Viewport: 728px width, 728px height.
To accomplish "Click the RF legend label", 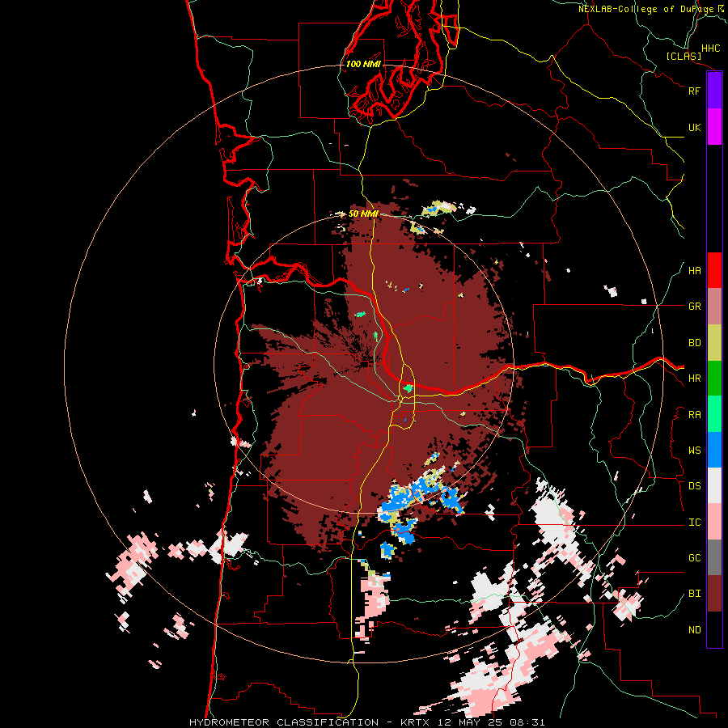I will coord(694,91).
